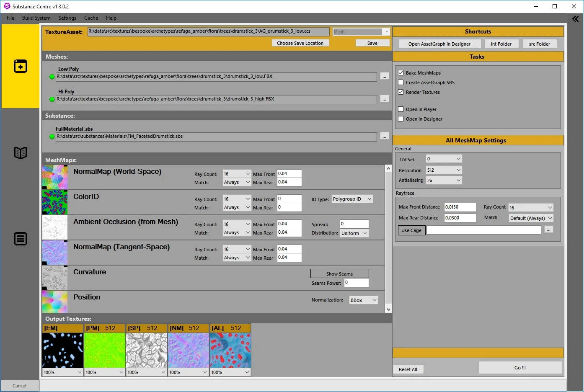
Task: Open the Position Normalization BBox dropdown
Action: 364,300
